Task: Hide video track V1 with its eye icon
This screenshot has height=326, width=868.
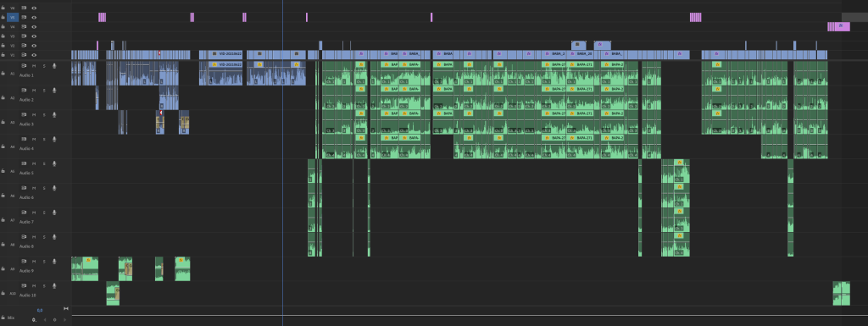Action: click(34, 55)
